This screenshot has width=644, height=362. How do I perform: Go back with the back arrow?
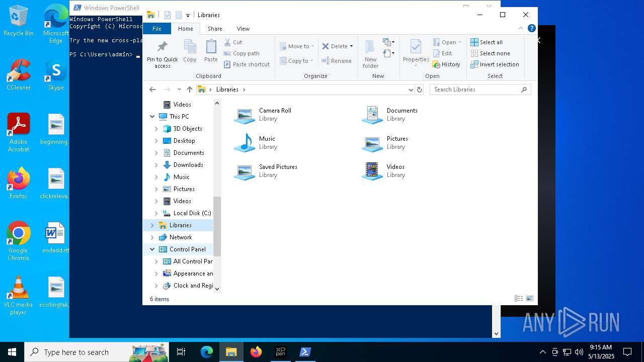pos(152,89)
